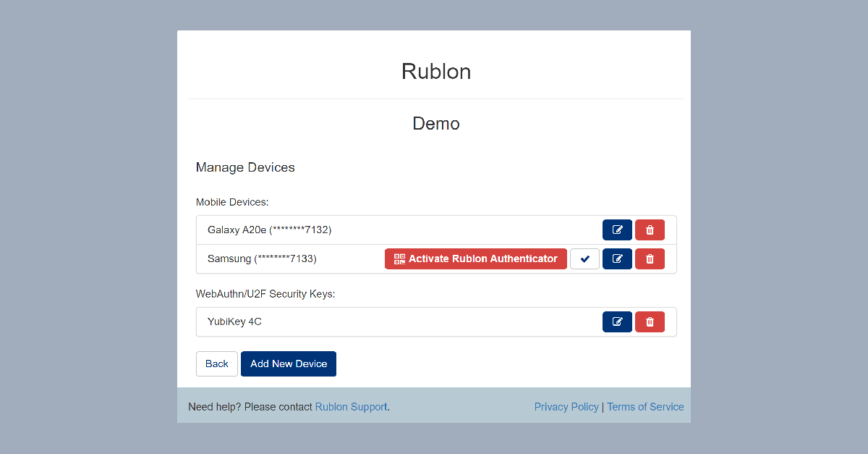Delete the Galaxy A20e device
868x454 pixels.
[x=650, y=230]
